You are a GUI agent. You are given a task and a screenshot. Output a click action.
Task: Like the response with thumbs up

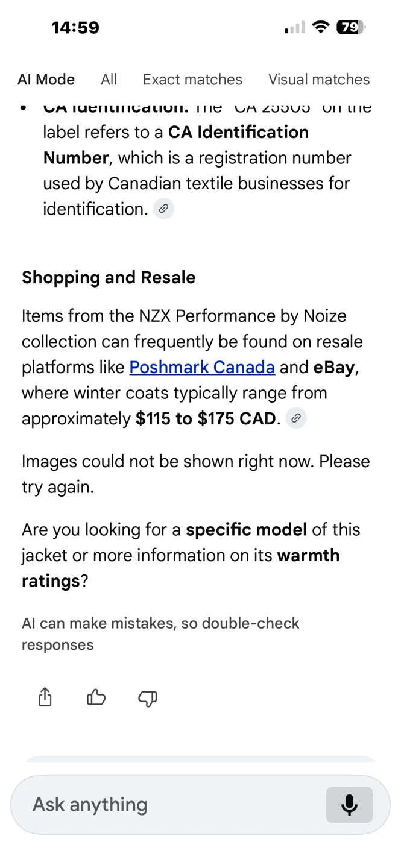pyautogui.click(x=96, y=697)
